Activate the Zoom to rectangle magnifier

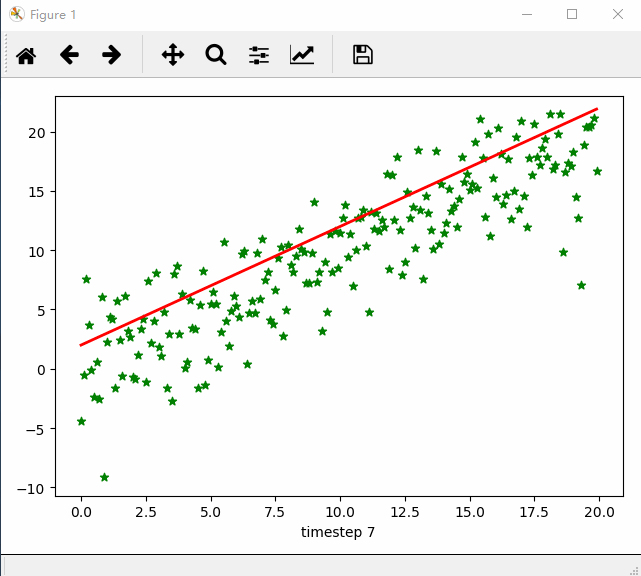[216, 55]
